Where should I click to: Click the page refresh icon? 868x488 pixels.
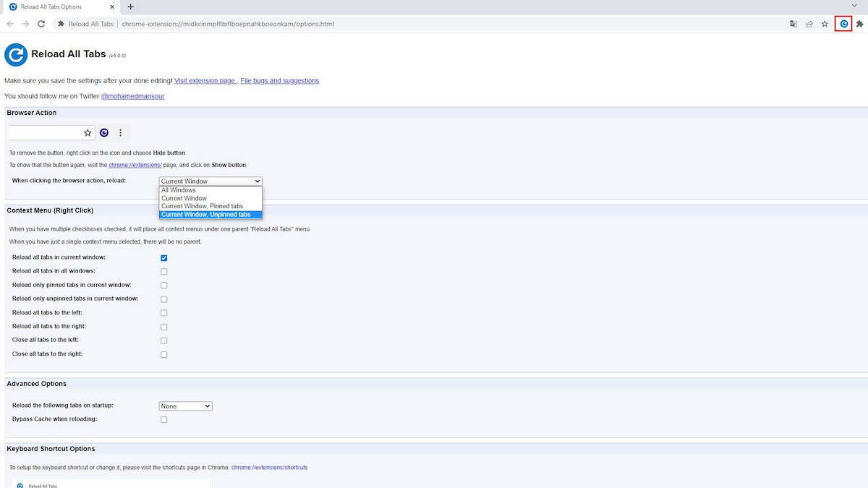click(41, 23)
